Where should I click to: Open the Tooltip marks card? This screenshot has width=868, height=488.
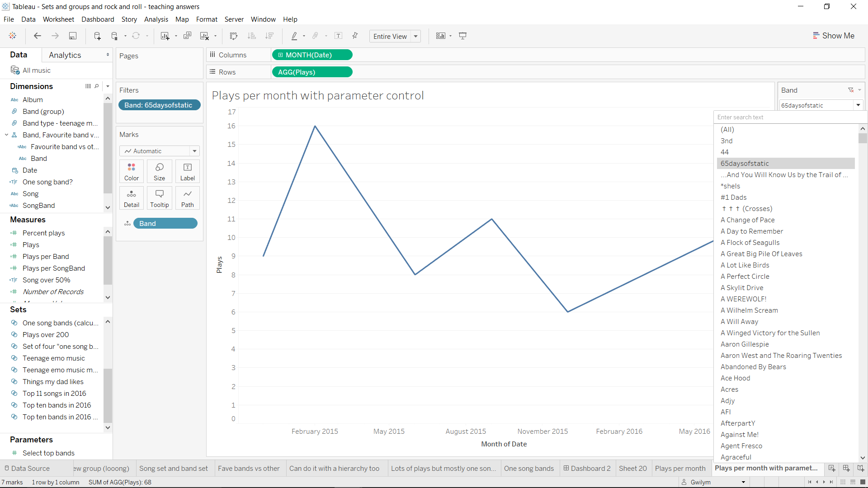(x=159, y=198)
